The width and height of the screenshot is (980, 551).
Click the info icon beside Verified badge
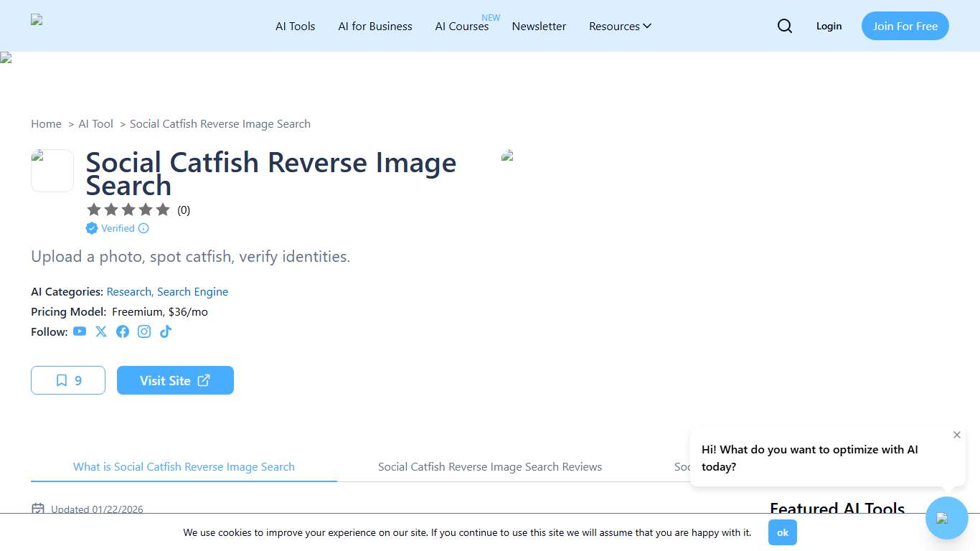144,228
